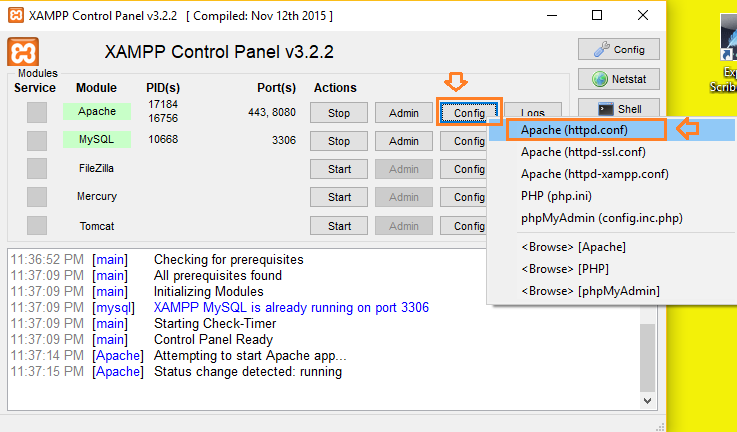Click the log panel scrollbar thumb
This screenshot has height=432, width=737.
click(x=648, y=357)
